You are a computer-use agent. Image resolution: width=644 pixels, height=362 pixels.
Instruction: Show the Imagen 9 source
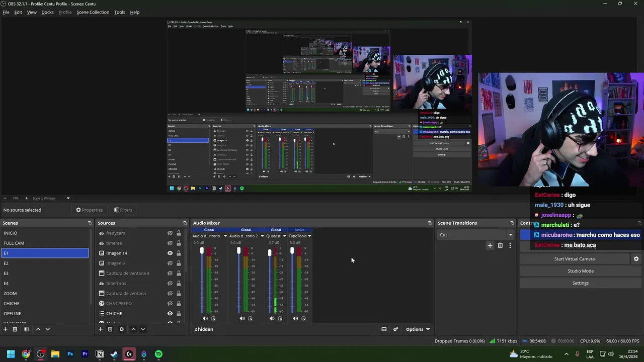tap(170, 263)
